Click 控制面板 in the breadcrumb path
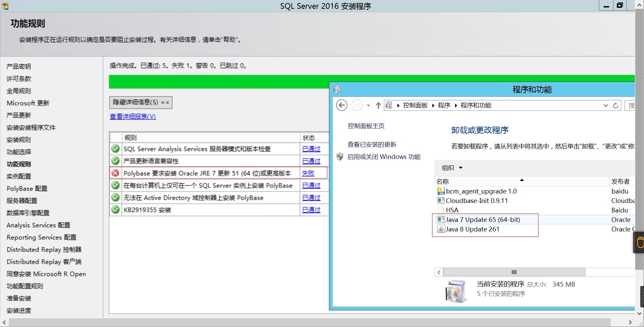The width and height of the screenshot is (644, 327). click(x=415, y=105)
